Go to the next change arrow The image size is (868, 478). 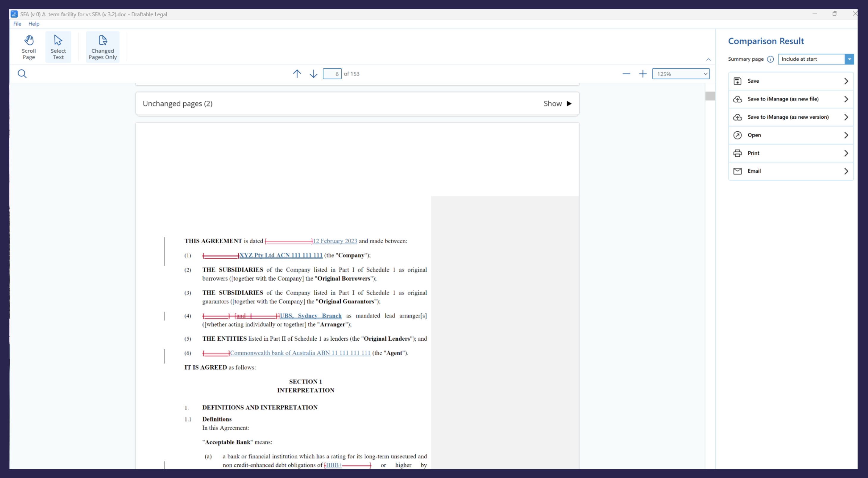click(x=313, y=74)
